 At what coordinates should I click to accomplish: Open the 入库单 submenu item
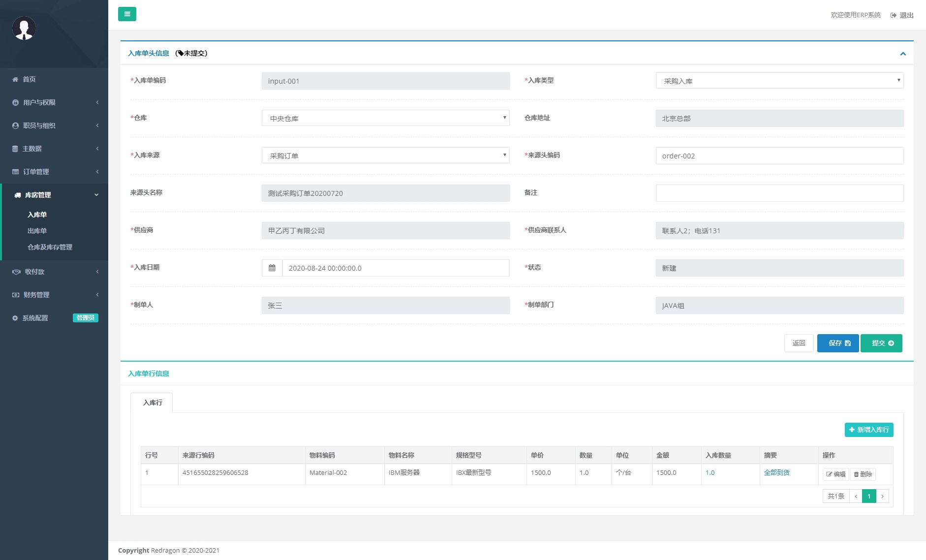click(x=37, y=215)
